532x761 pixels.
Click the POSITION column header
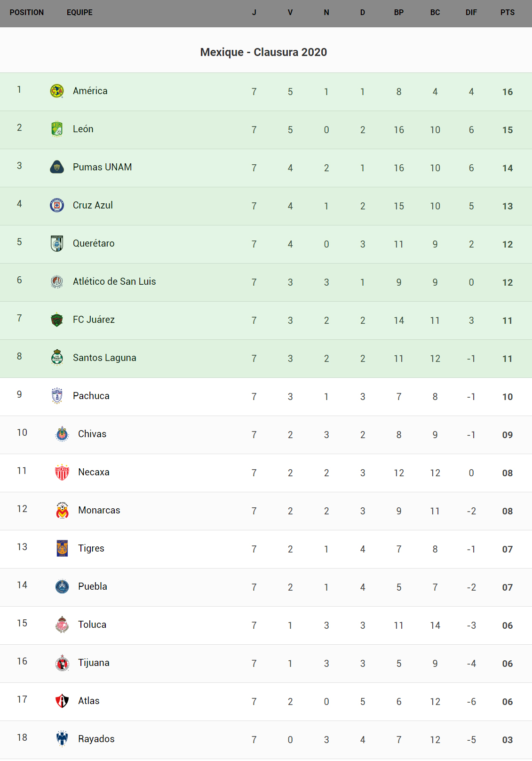27,13
